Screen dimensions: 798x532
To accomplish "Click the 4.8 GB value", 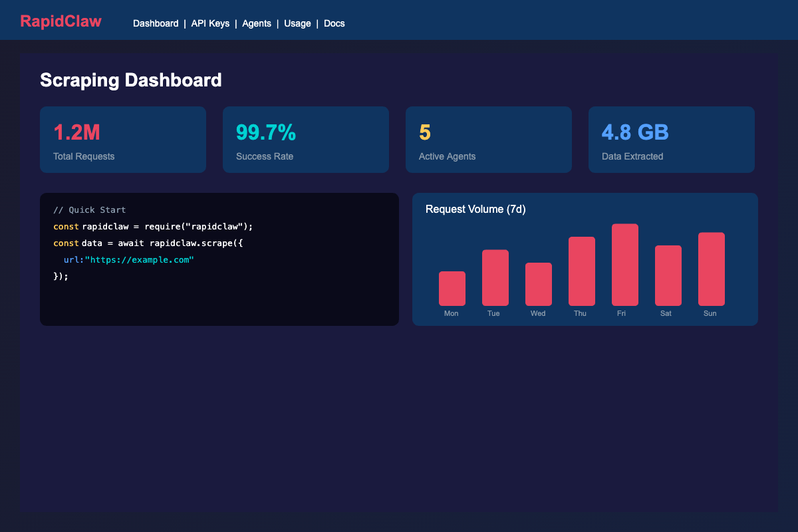I will 635,132.
